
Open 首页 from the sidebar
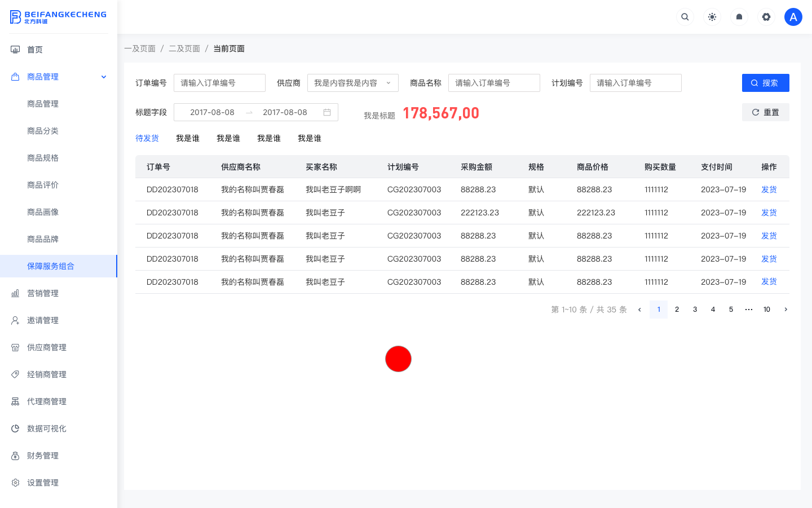coord(35,50)
